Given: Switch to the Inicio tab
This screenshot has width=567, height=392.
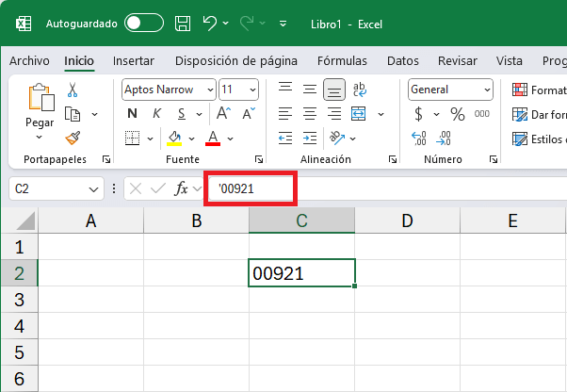Looking at the screenshot, I should [79, 60].
